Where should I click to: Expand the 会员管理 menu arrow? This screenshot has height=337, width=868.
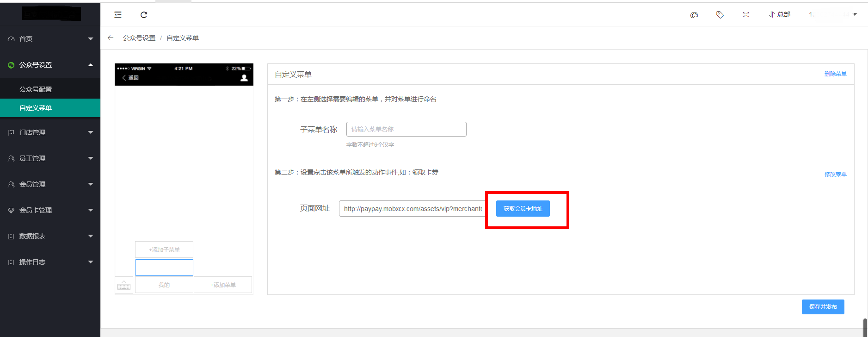(91, 184)
